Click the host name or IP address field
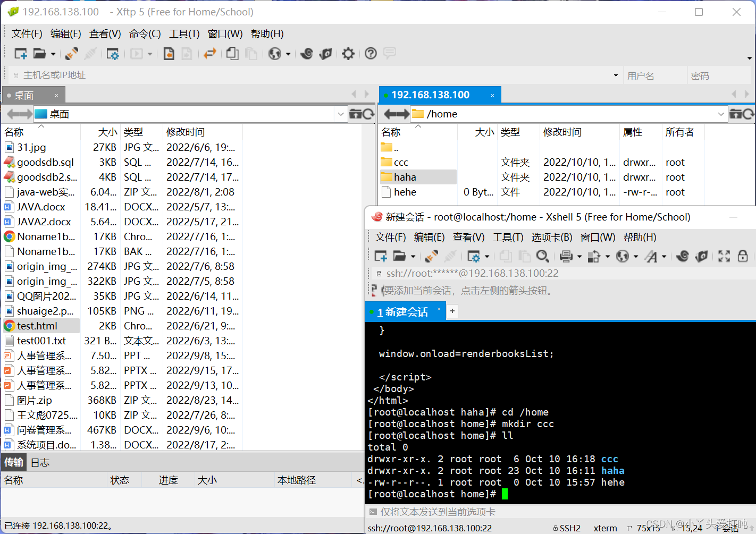 click(x=316, y=75)
